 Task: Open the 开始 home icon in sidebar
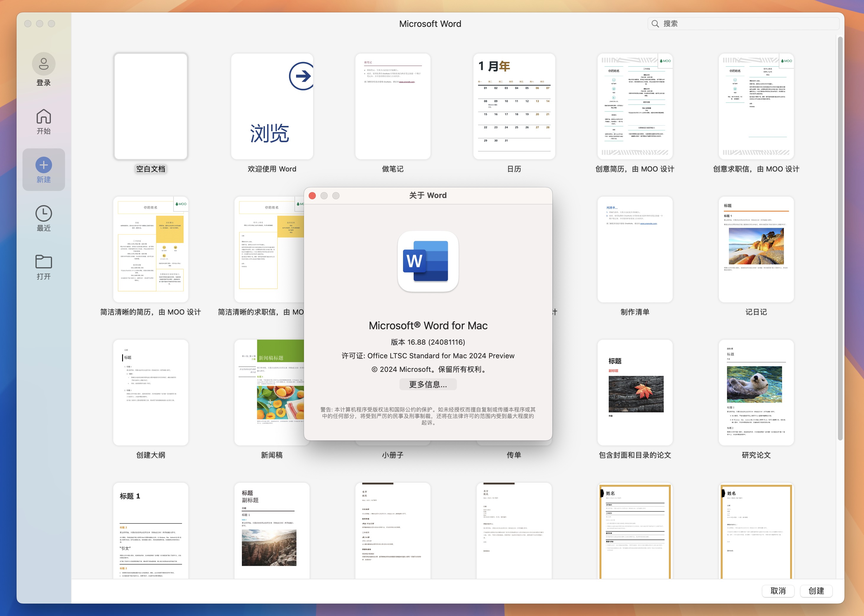[x=44, y=116]
